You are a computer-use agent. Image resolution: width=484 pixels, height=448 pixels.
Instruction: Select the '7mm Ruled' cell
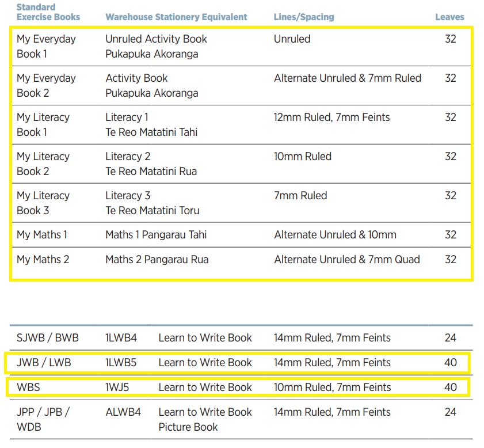(300, 196)
